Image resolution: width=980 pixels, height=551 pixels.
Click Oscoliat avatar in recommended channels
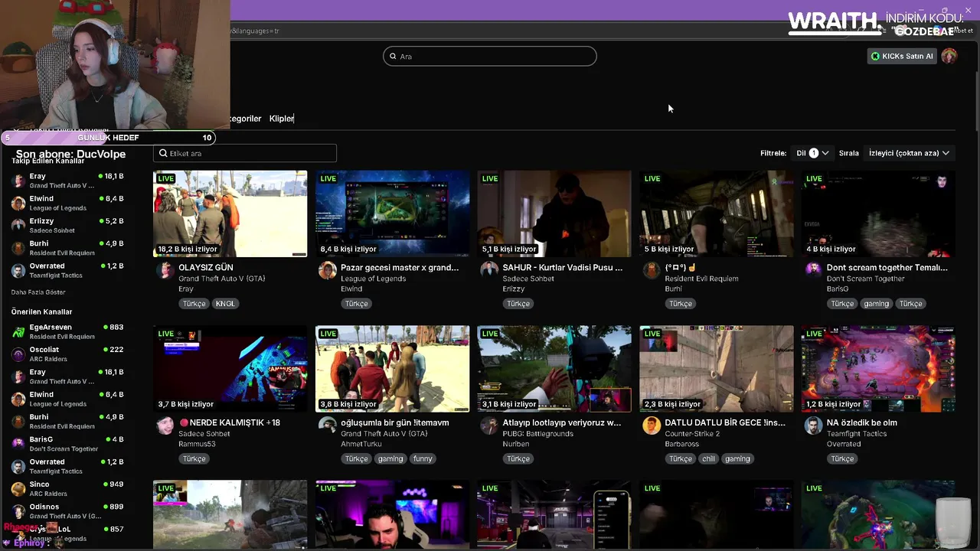[18, 354]
